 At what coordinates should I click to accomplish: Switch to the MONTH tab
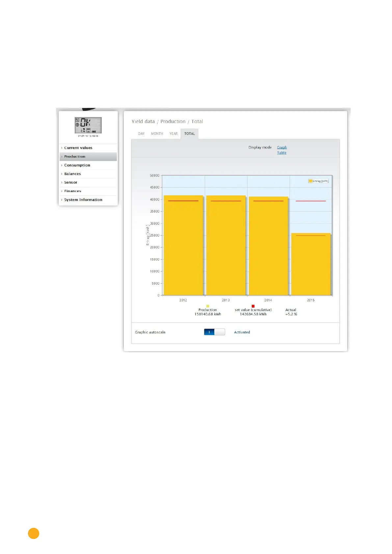coord(157,134)
